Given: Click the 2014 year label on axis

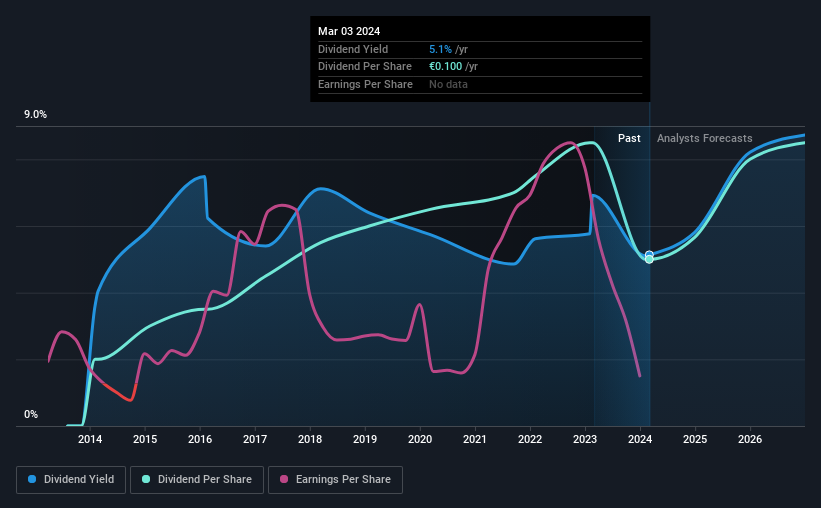Looking at the screenshot, I should click(x=90, y=439).
